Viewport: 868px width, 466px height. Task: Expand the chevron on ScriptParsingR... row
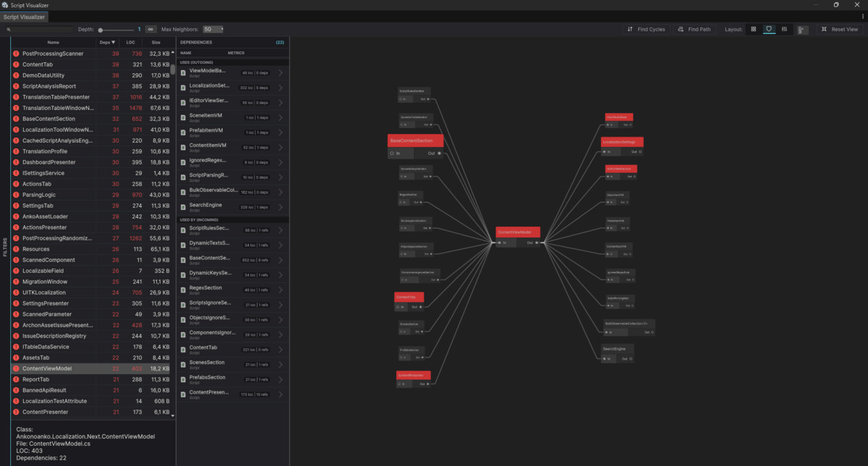click(281, 177)
